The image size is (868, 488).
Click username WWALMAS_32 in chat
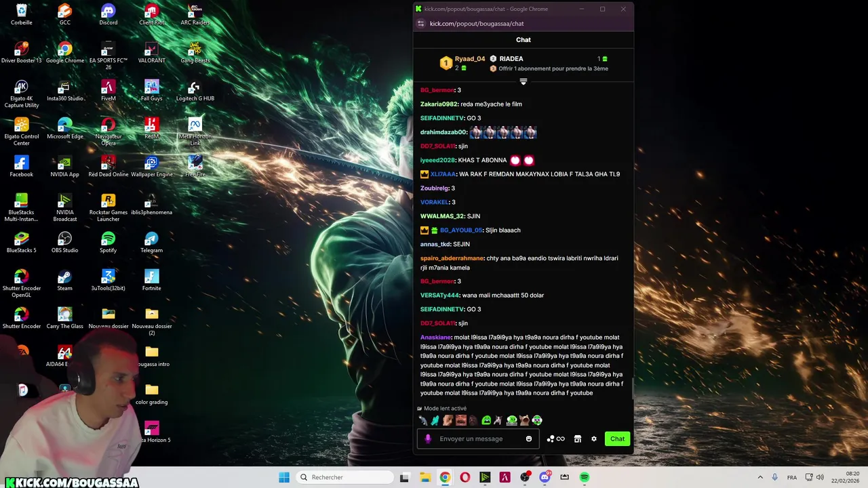pyautogui.click(x=442, y=216)
